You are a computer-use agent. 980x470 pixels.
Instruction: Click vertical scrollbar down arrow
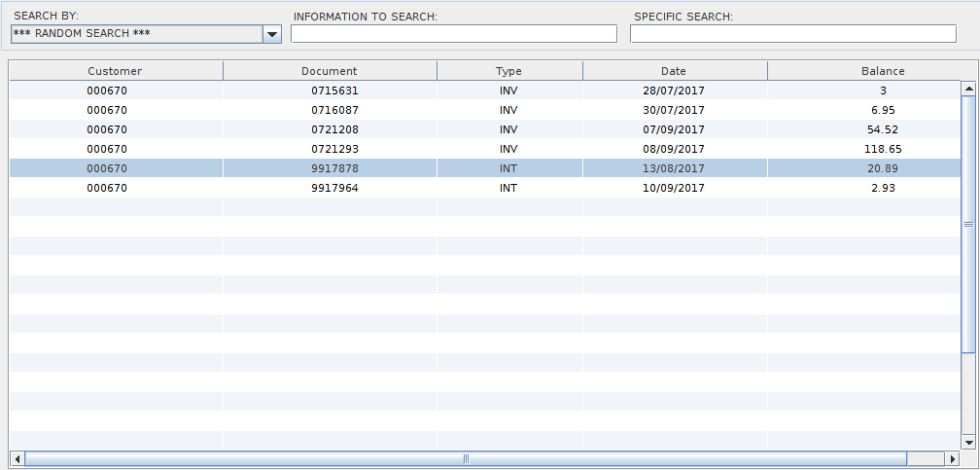pyautogui.click(x=967, y=442)
